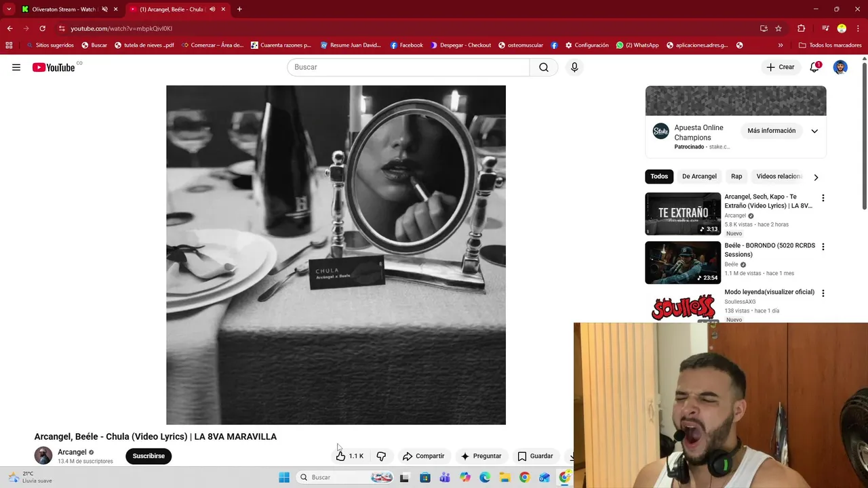Open Microsoft Teams from the taskbar
868x488 pixels.
tap(445, 477)
